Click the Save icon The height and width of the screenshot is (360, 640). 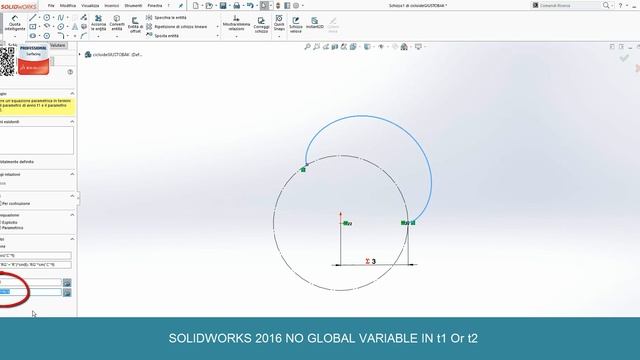click(223, 6)
